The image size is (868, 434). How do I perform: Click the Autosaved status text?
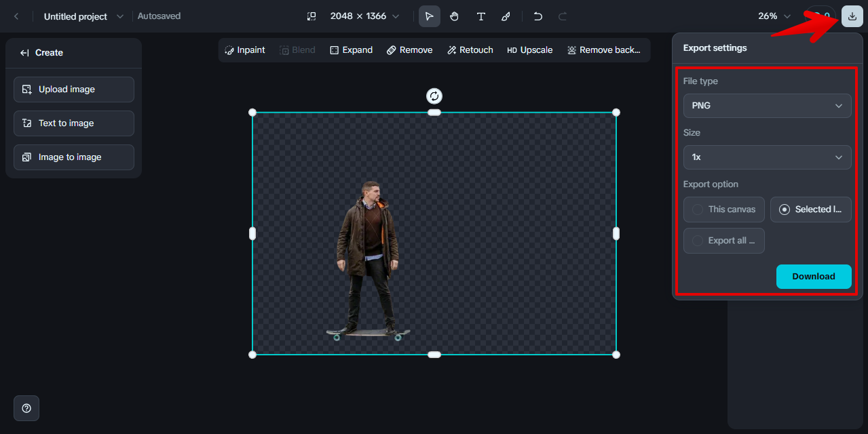point(159,16)
